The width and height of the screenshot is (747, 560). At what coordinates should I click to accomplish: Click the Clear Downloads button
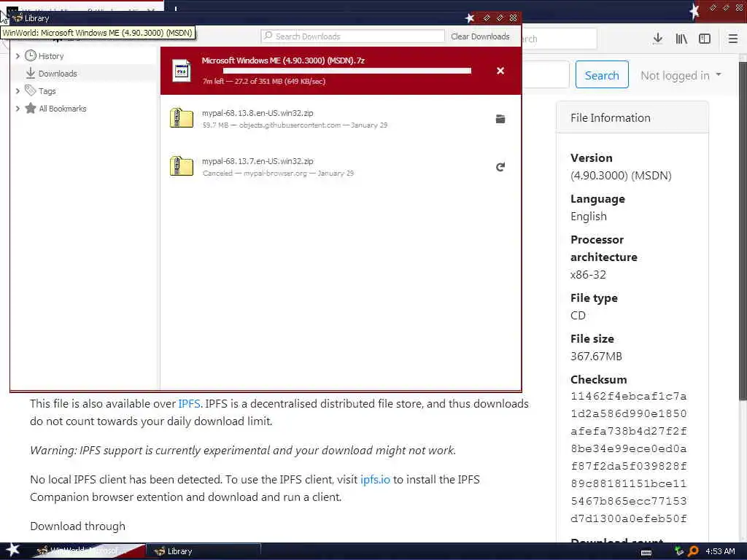pos(480,36)
